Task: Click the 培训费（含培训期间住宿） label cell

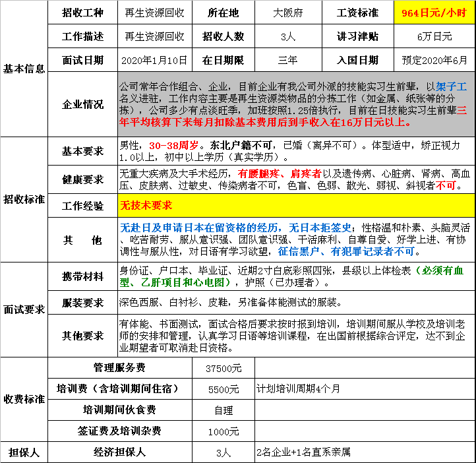Action: tap(119, 388)
